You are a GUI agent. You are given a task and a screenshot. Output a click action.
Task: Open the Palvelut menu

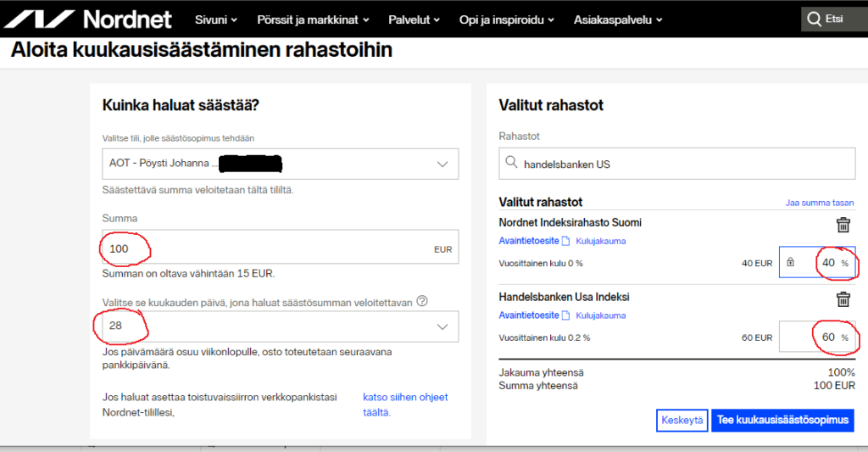tap(414, 20)
